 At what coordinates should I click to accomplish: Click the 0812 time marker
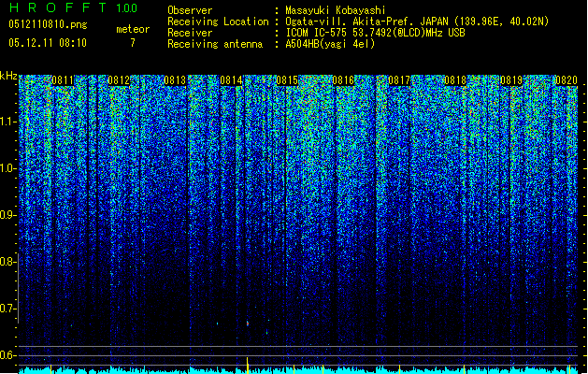pyautogui.click(x=119, y=80)
